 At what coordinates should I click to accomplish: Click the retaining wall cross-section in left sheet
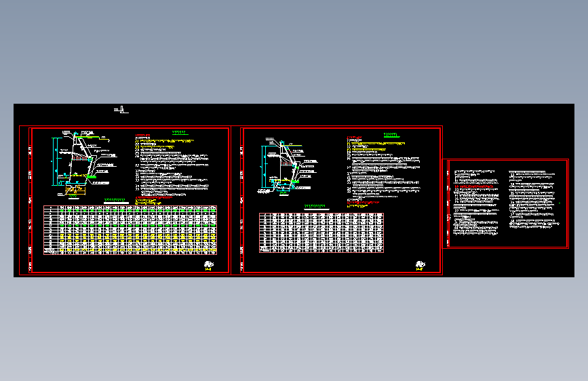click(84, 163)
